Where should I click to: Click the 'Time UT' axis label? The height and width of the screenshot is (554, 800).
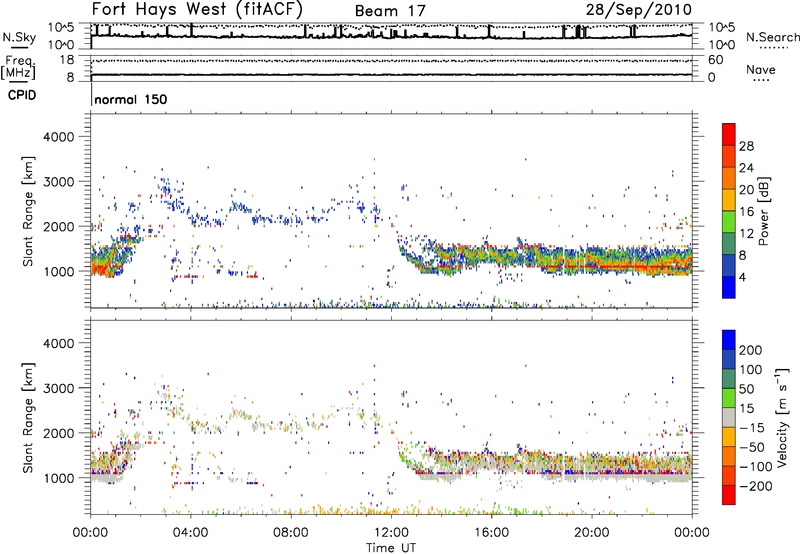click(x=391, y=548)
